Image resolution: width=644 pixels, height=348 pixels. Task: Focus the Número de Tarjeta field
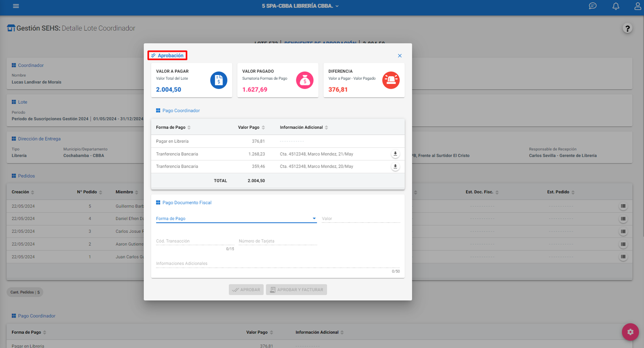[278, 241]
